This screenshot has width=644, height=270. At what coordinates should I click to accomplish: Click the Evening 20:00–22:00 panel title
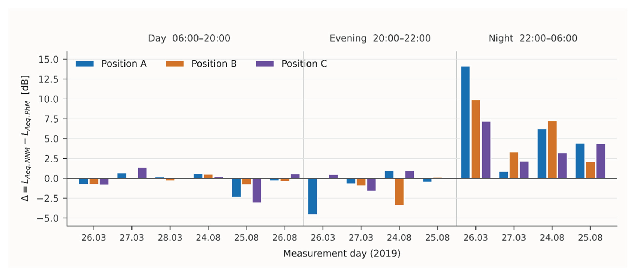tap(380, 38)
